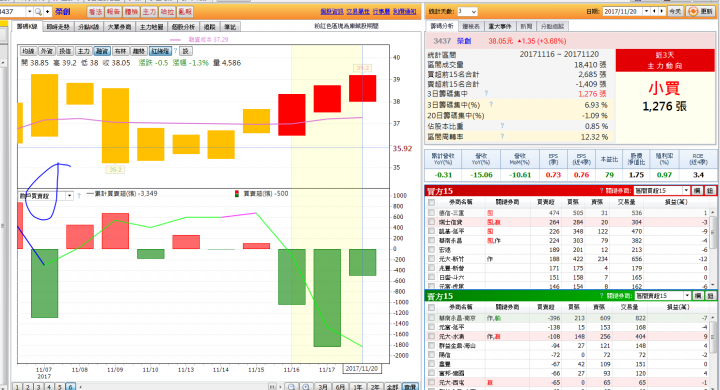The width and height of the screenshot is (720, 390).
Task: Check the broker row with 189 net buy
Action: pos(431,249)
